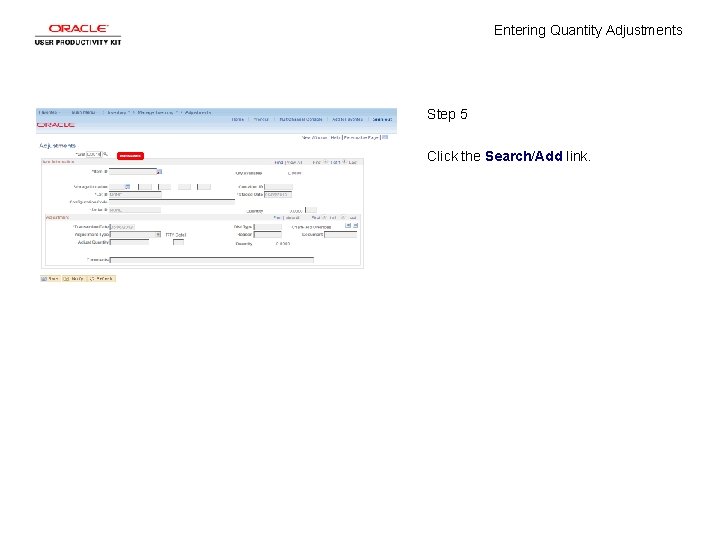The image size is (720, 540).
Task: Click Add to Favorites link
Action: pos(347,119)
